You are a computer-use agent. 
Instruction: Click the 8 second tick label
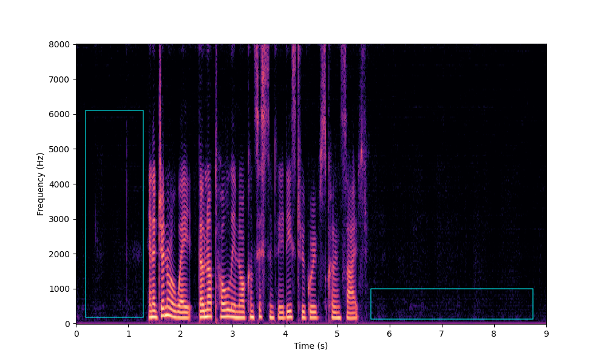coord(494,333)
